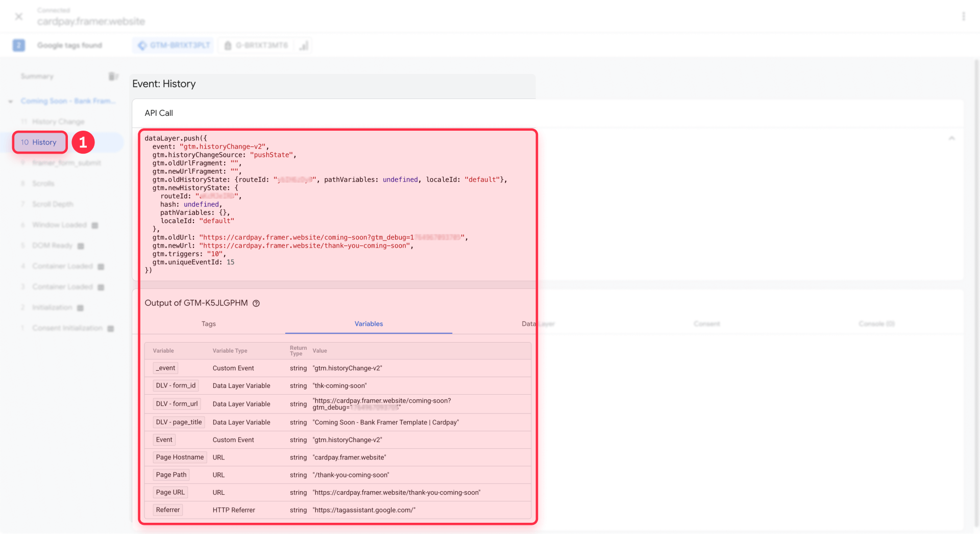This screenshot has width=980, height=534.
Task: Click the tag badge next to Consent Initialization
Action: (111, 328)
